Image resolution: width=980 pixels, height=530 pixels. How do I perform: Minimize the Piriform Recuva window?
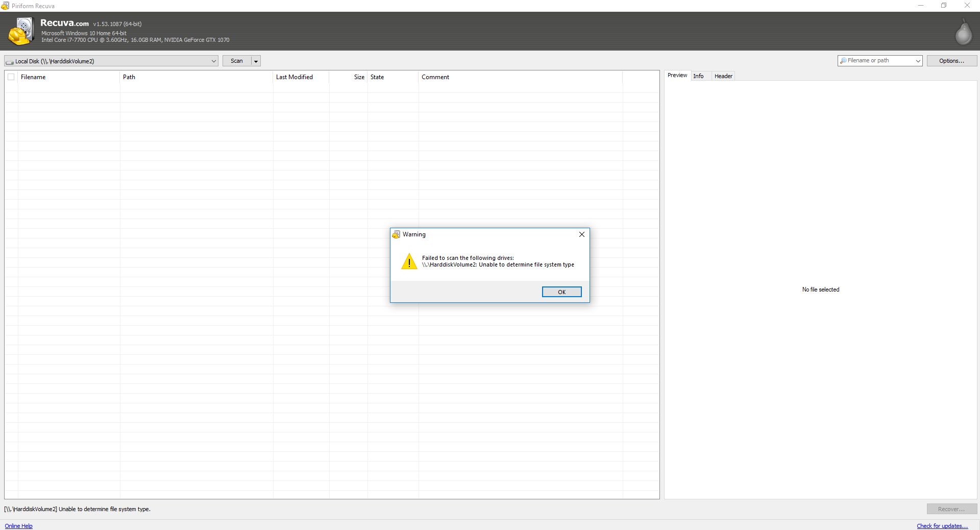(x=921, y=6)
